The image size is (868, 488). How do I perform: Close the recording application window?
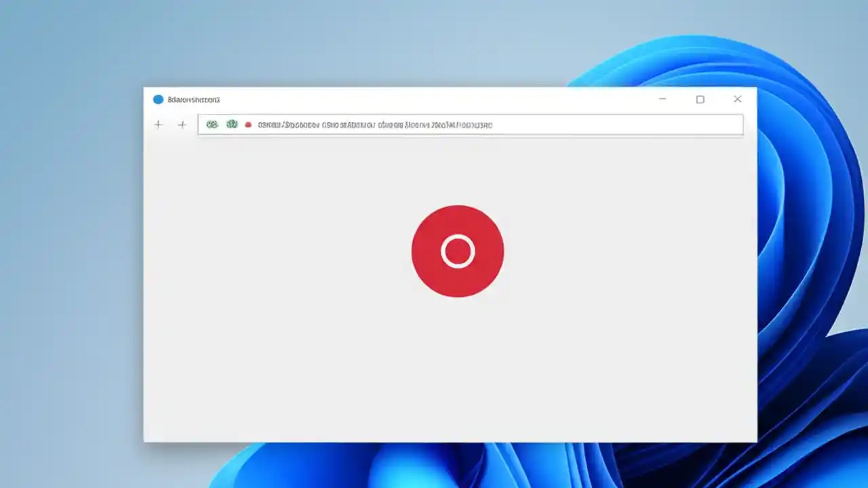pos(737,99)
